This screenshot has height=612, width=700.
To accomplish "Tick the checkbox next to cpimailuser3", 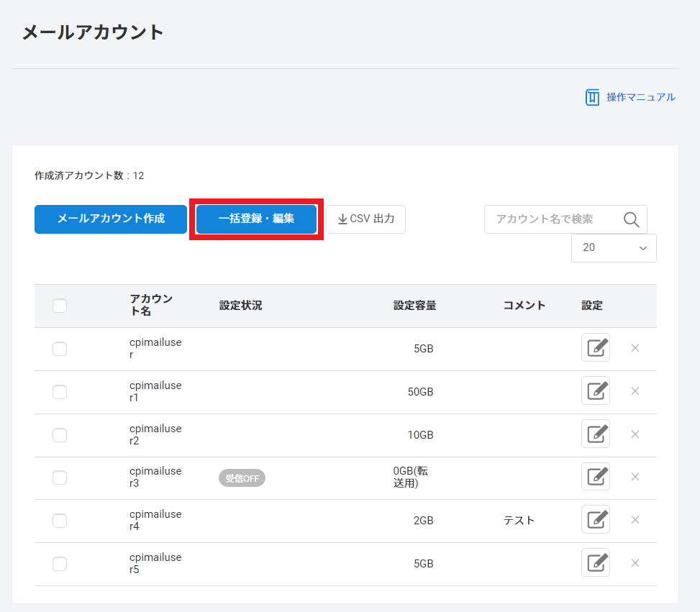I will coord(60,478).
